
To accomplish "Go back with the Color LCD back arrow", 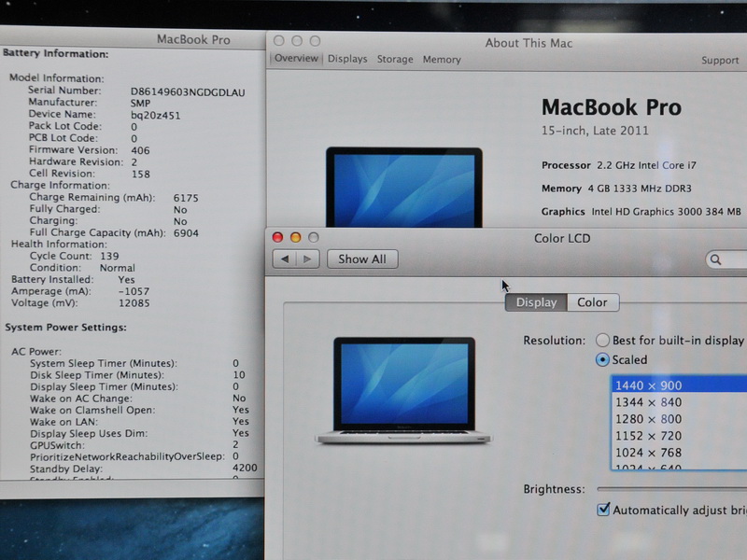I will 285,259.
